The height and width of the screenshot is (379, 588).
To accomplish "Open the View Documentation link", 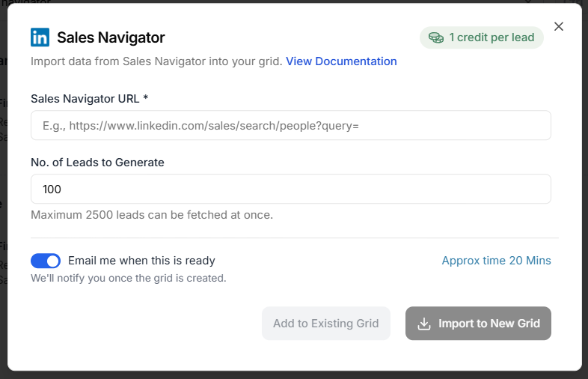I will (x=341, y=61).
